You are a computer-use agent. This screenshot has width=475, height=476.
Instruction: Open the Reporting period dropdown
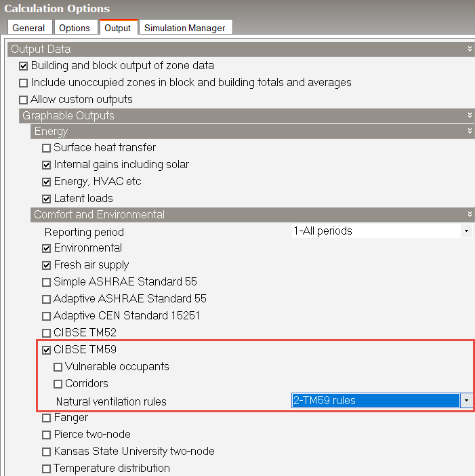[x=466, y=231]
